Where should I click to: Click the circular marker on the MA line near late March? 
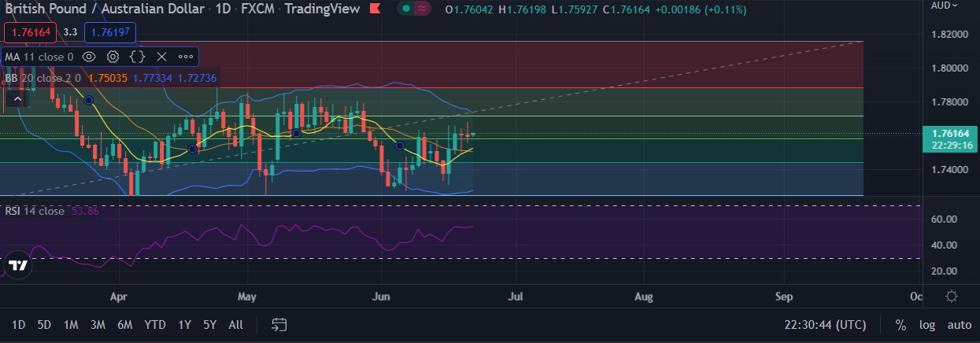88,100
